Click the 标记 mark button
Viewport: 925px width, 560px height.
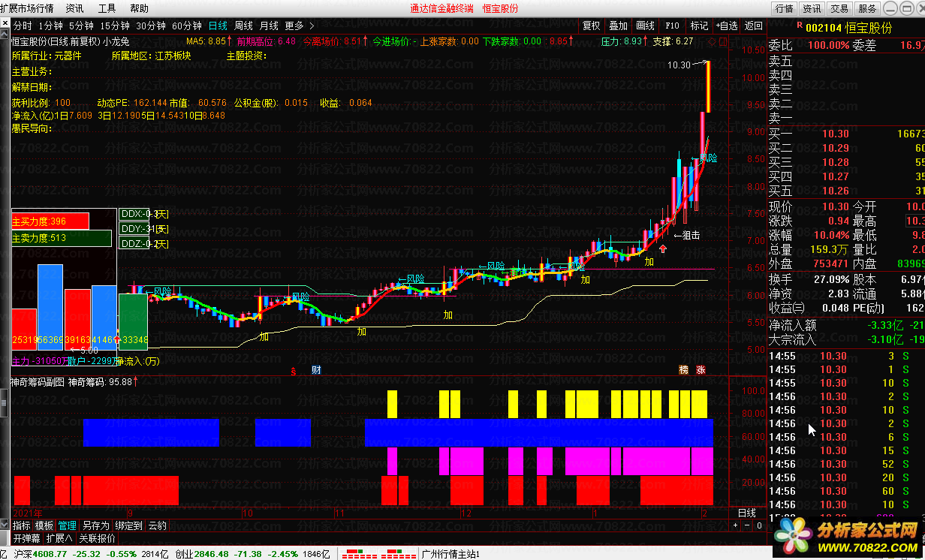tap(699, 26)
